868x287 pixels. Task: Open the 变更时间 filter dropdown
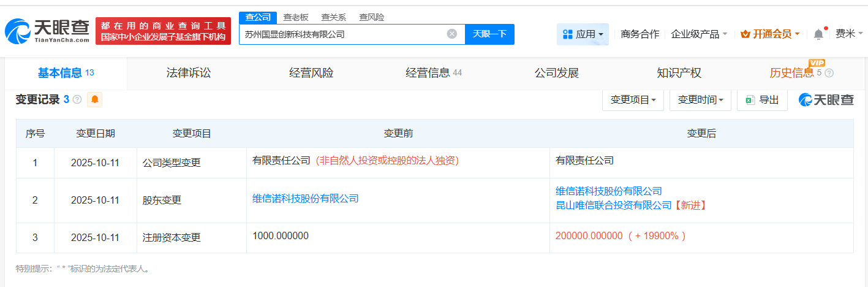pos(701,100)
